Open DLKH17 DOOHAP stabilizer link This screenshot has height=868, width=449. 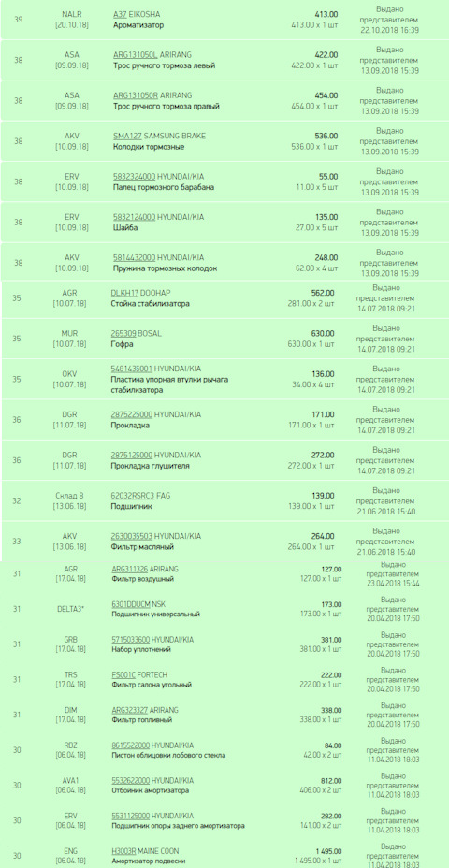124,293
